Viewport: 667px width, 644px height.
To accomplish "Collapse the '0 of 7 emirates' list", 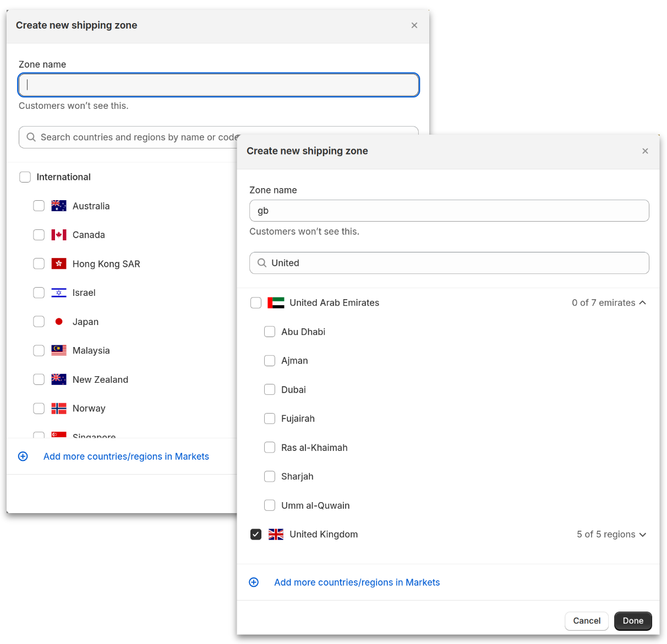I will point(642,302).
